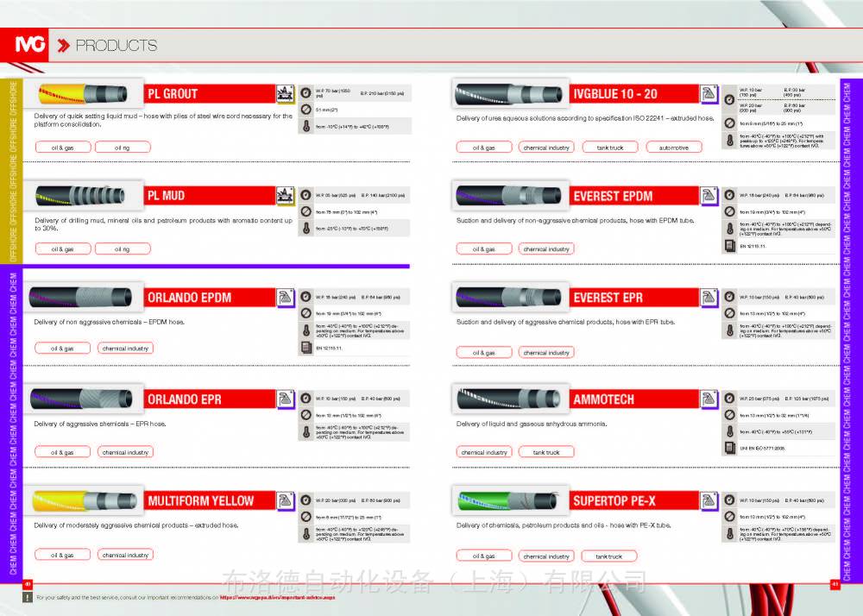Click the thermometer icon for IVGBLUE 10 - 20

(729, 140)
